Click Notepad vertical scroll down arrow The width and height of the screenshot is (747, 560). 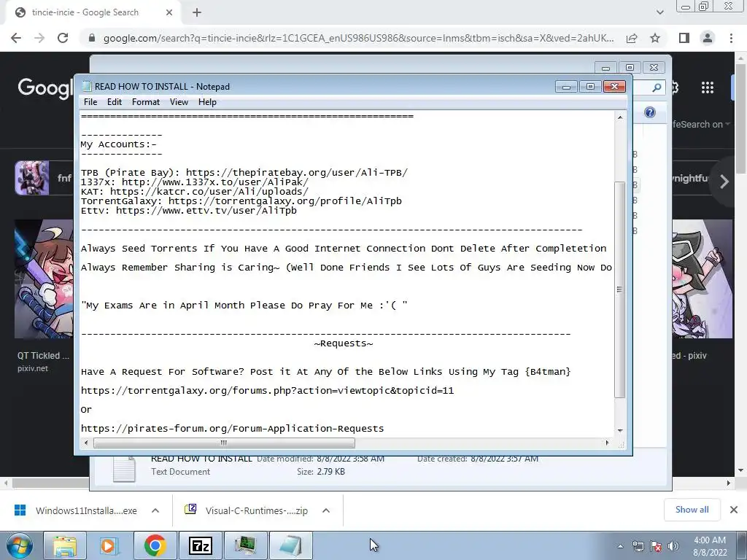point(620,430)
